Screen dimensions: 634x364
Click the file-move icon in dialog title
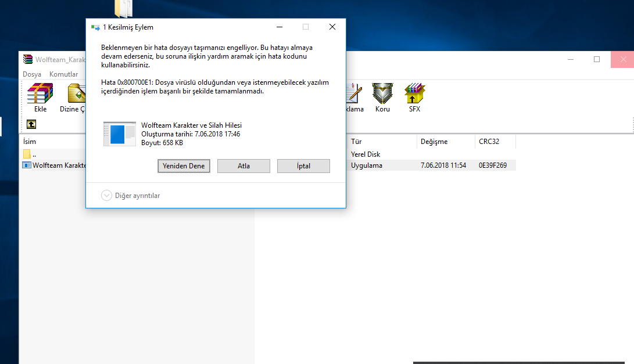coord(95,27)
